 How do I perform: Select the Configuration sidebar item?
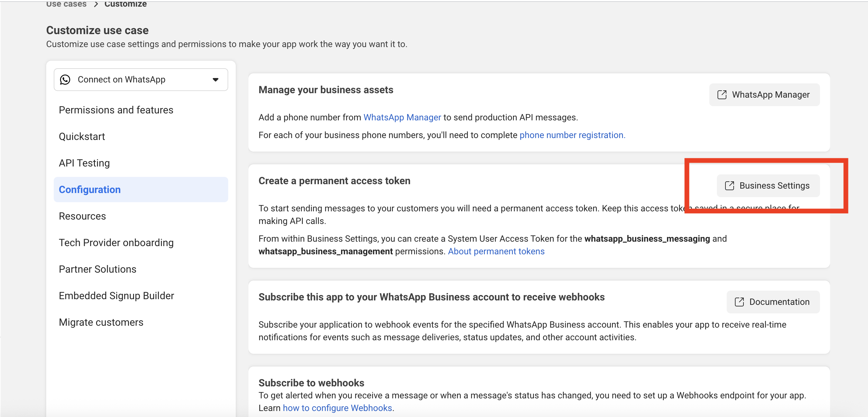[141, 190]
